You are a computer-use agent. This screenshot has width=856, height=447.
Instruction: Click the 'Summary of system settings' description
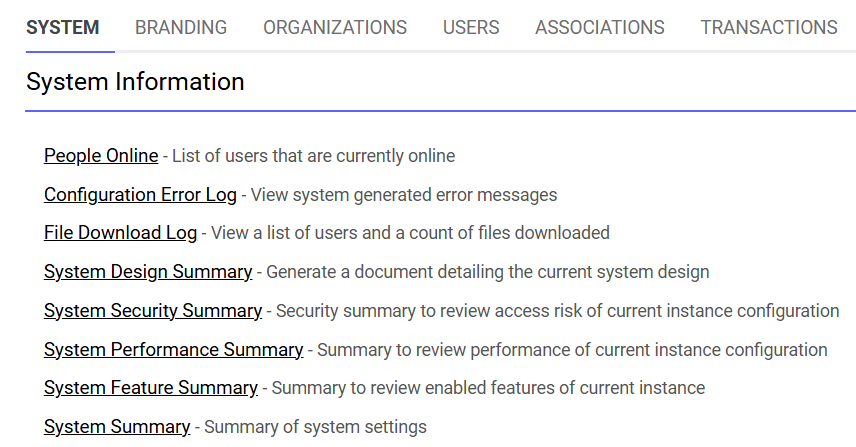pyautogui.click(x=315, y=427)
